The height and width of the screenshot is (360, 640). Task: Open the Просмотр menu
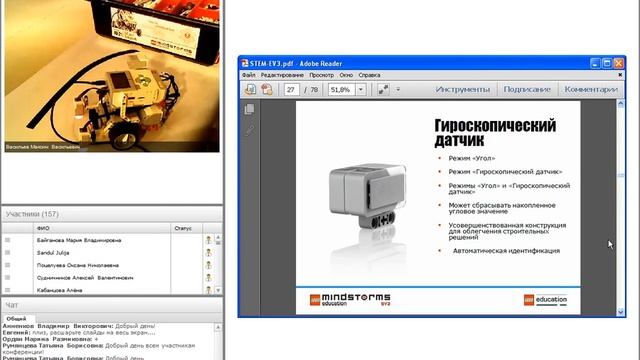click(321, 75)
